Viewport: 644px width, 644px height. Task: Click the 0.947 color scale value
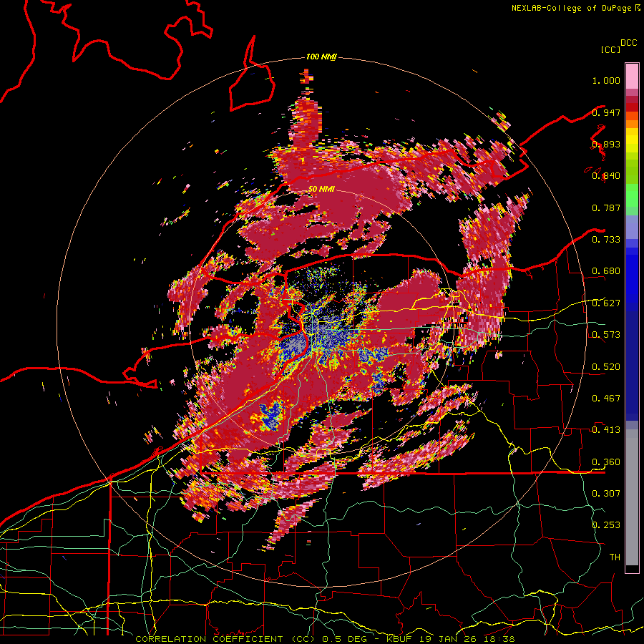[x=606, y=112]
